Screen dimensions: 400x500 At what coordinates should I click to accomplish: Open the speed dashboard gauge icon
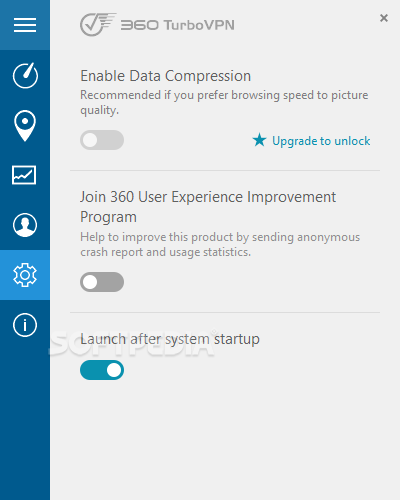pyautogui.click(x=25, y=75)
